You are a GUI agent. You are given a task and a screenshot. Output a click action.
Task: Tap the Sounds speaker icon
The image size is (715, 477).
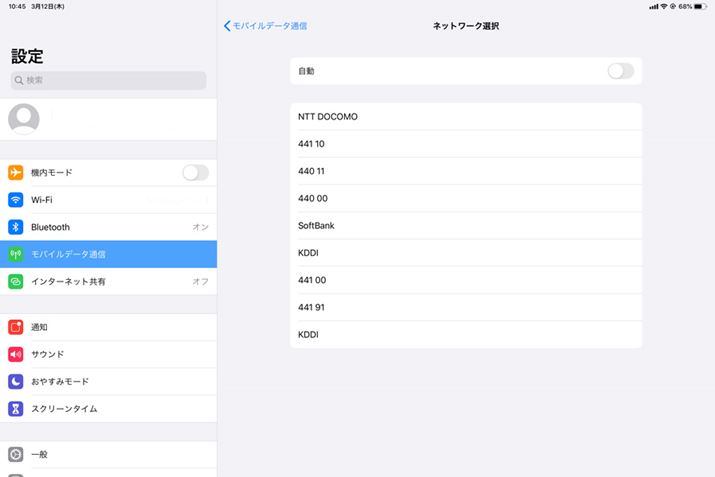[16, 354]
